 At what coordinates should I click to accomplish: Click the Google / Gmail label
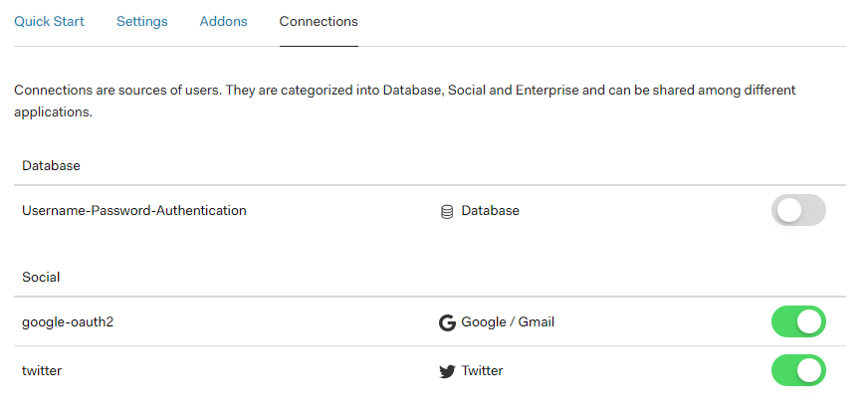pyautogui.click(x=508, y=321)
